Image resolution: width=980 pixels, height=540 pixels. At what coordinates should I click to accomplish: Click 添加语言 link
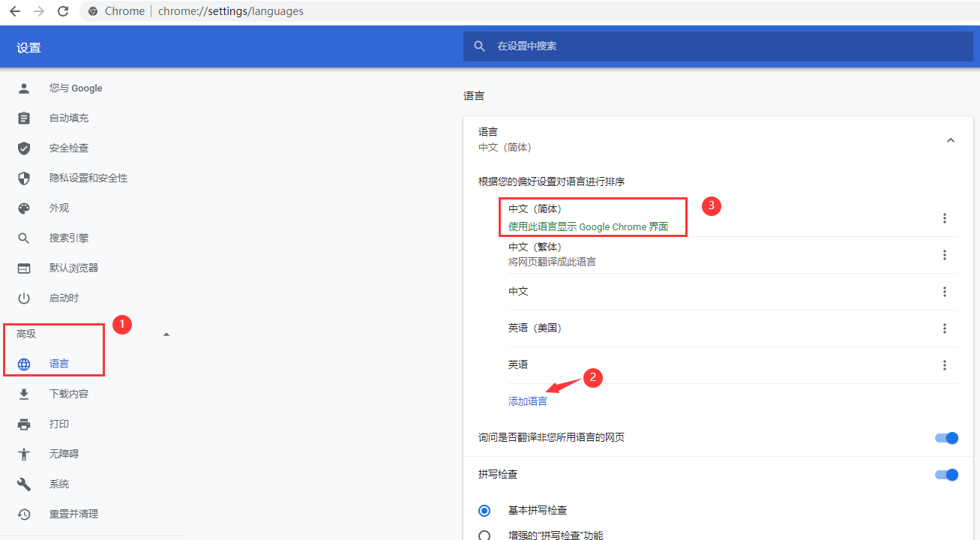pos(528,401)
